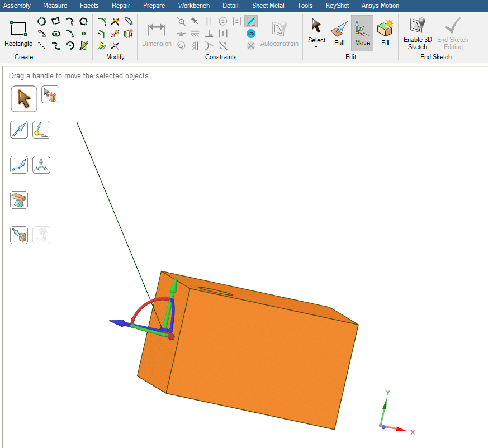Image resolution: width=488 pixels, height=448 pixels.
Task: Toggle the highlighted sketch constraint mode in Constraints
Action: [251, 22]
